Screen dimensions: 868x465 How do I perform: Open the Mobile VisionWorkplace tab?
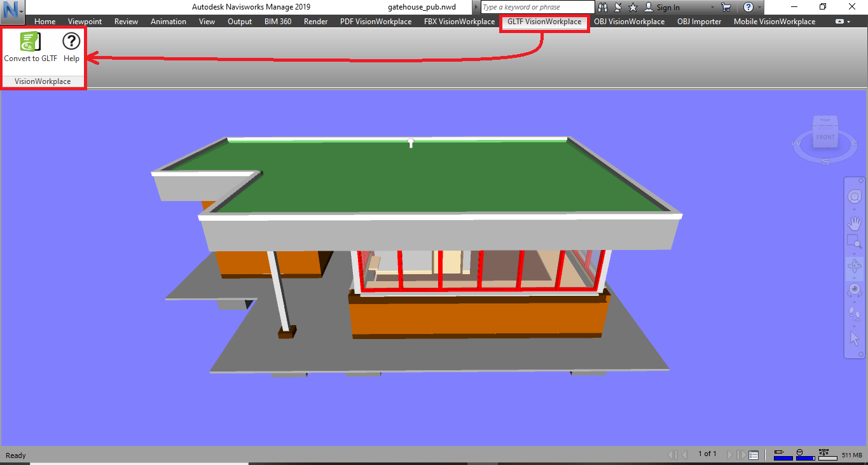775,22
